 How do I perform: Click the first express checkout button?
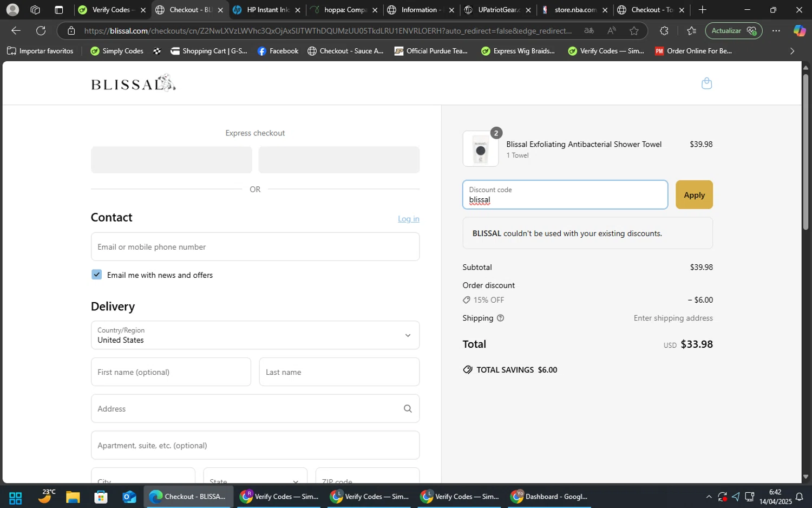[171, 160]
